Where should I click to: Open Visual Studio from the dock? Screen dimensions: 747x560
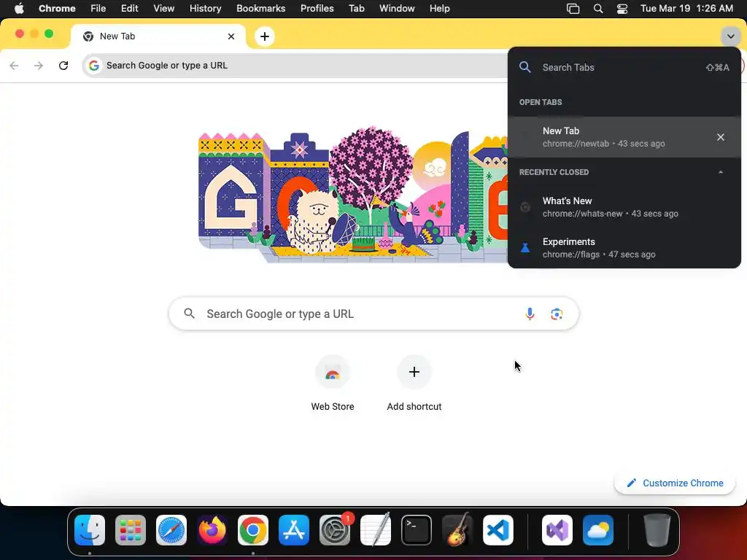tap(557, 530)
